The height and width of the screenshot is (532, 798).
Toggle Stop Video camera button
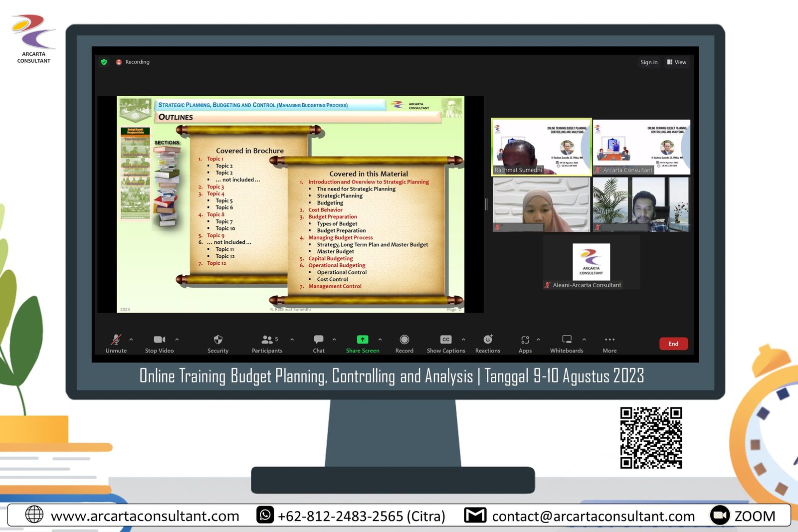coord(159,340)
